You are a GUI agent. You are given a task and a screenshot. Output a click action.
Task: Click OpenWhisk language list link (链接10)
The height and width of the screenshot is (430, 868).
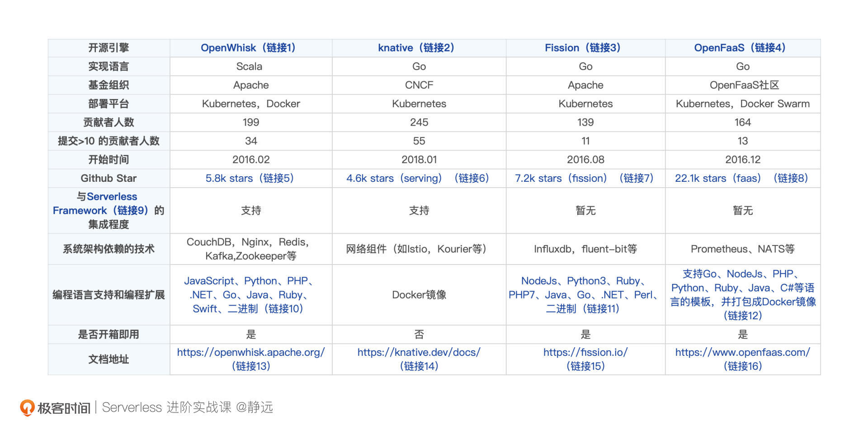(x=250, y=295)
